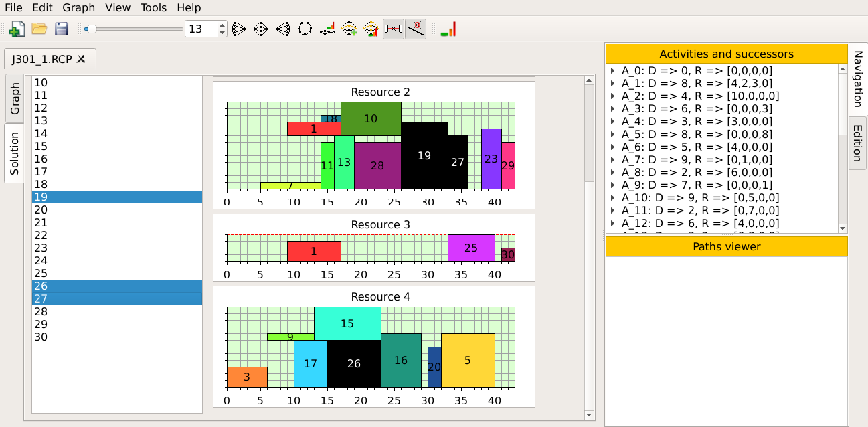Image resolution: width=868 pixels, height=427 pixels.
Task: Select the first graph layout icon
Action: point(240,29)
